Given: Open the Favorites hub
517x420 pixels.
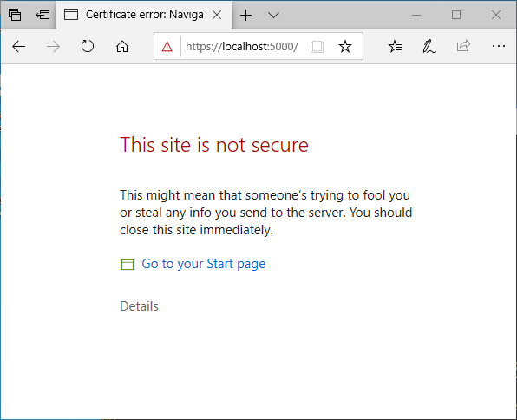Looking at the screenshot, I should coord(395,47).
